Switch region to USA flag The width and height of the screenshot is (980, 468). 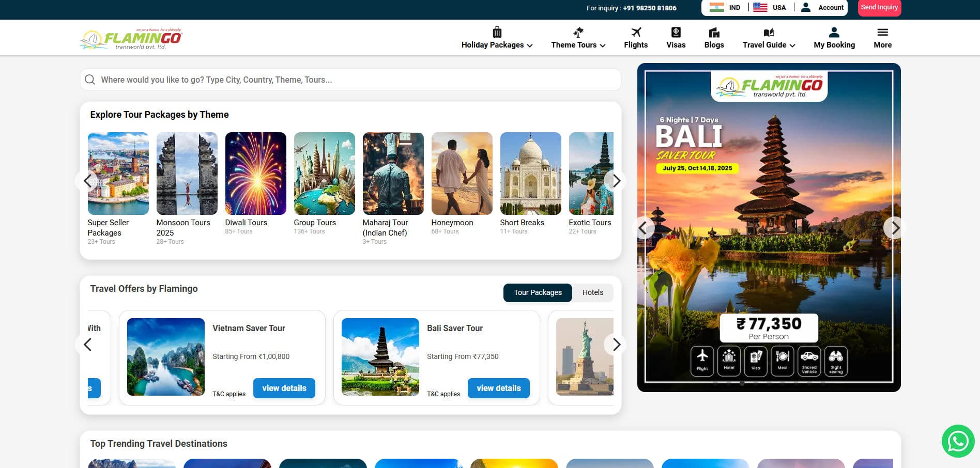point(760,7)
